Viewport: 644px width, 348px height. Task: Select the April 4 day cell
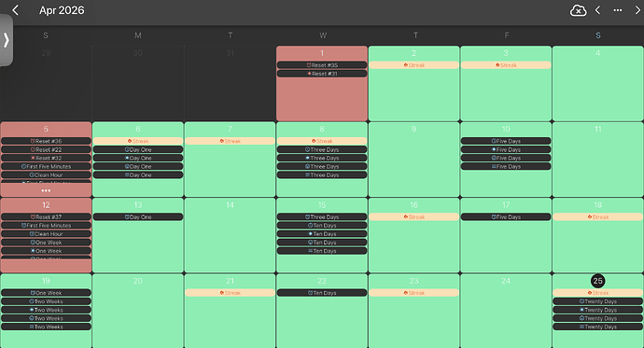coord(598,83)
